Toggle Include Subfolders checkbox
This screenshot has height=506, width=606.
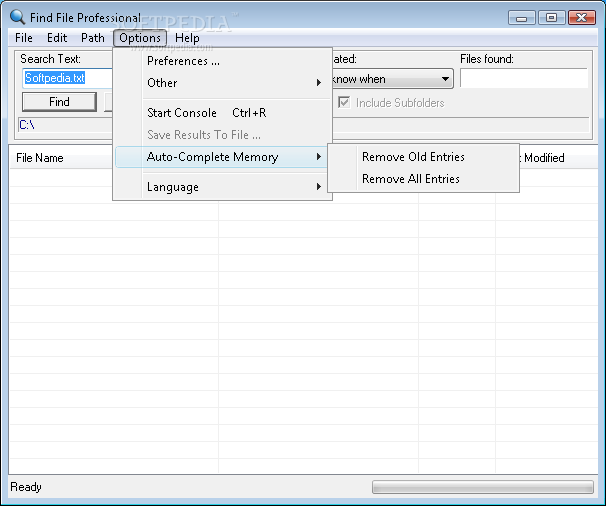[344, 103]
